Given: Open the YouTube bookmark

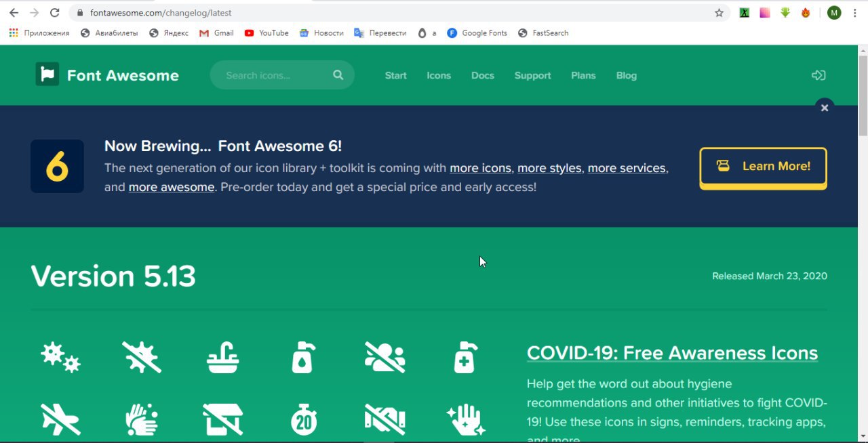Looking at the screenshot, I should 267,33.
